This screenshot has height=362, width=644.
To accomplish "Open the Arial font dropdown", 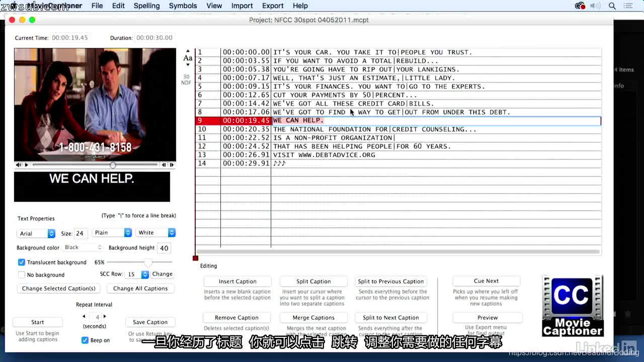I will point(36,233).
